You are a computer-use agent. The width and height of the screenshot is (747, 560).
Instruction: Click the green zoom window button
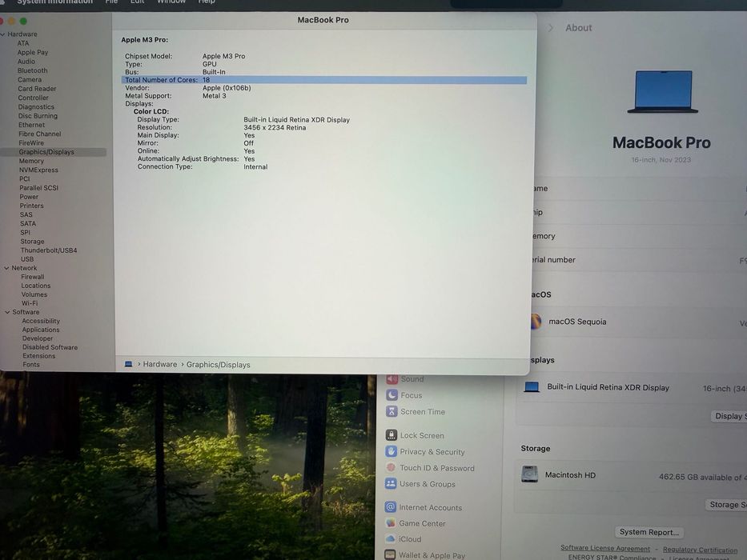click(23, 21)
